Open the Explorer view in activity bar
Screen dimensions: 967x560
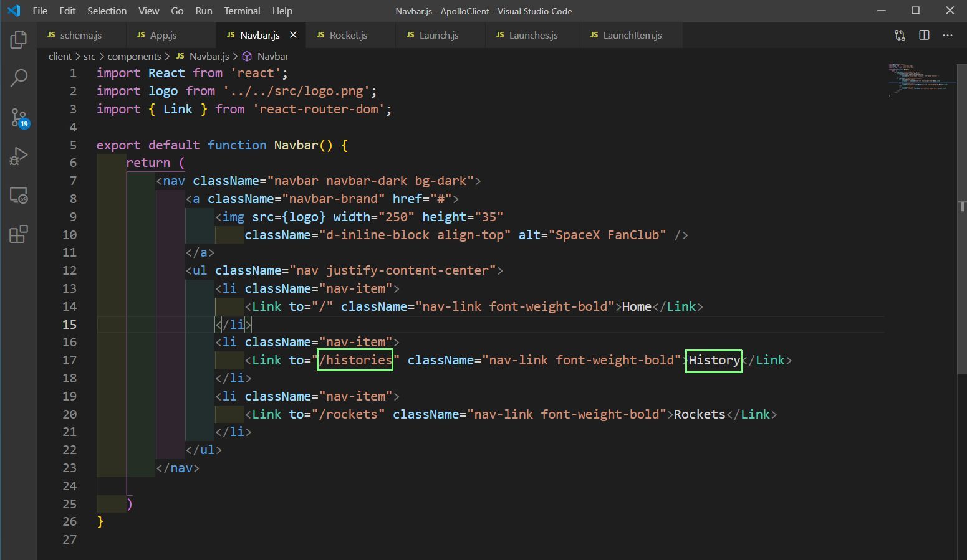click(19, 40)
